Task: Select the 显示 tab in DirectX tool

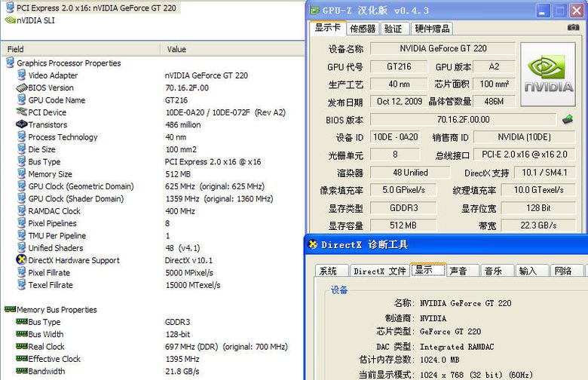Action: coord(428,270)
